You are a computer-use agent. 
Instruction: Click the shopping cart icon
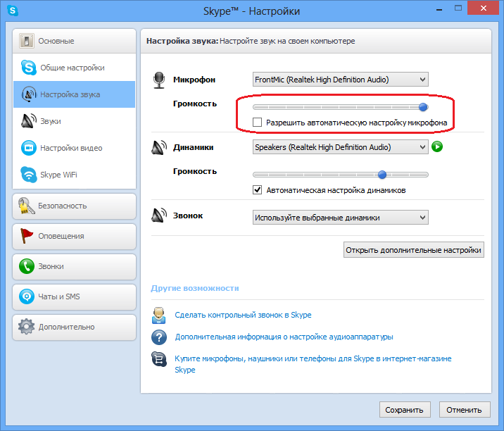coord(159,359)
